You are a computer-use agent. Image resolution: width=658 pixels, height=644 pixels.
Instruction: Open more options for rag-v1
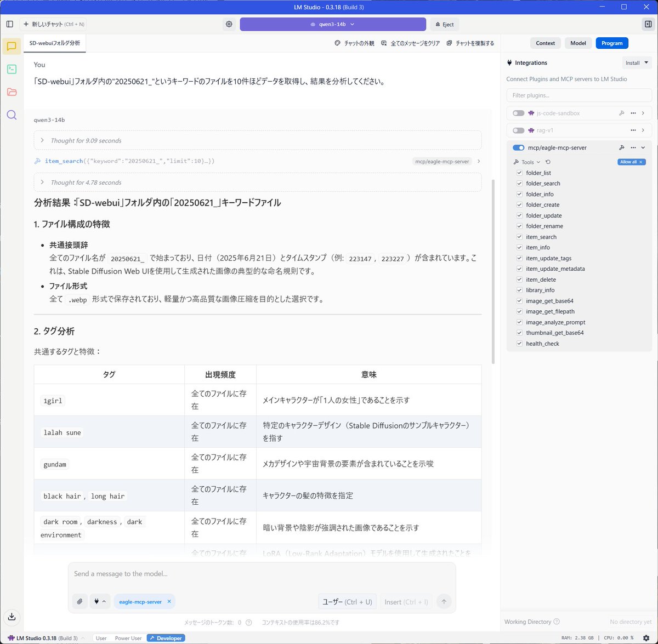click(633, 130)
